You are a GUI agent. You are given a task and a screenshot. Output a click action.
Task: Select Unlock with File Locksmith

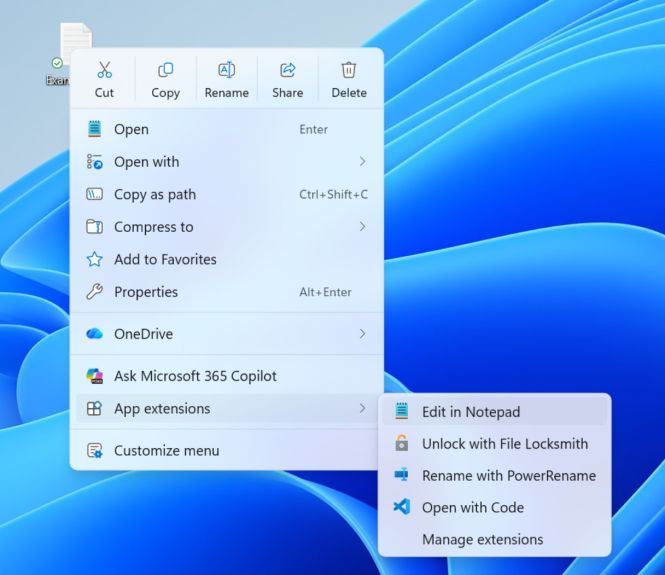pyautogui.click(x=495, y=443)
